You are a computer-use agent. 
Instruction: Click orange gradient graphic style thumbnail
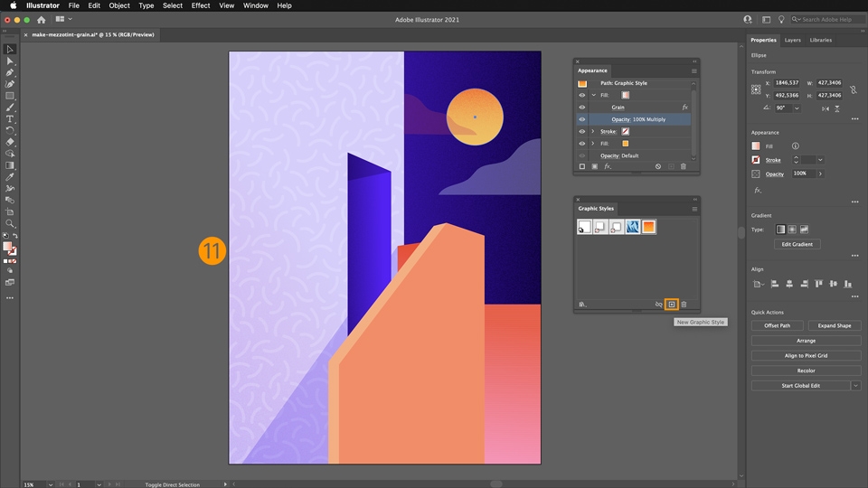click(x=648, y=227)
